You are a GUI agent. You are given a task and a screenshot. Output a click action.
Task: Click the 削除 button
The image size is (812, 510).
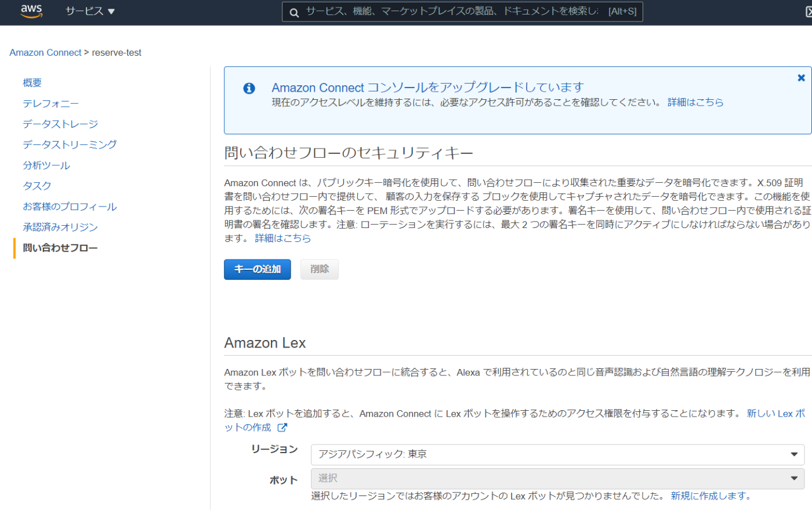click(x=320, y=269)
